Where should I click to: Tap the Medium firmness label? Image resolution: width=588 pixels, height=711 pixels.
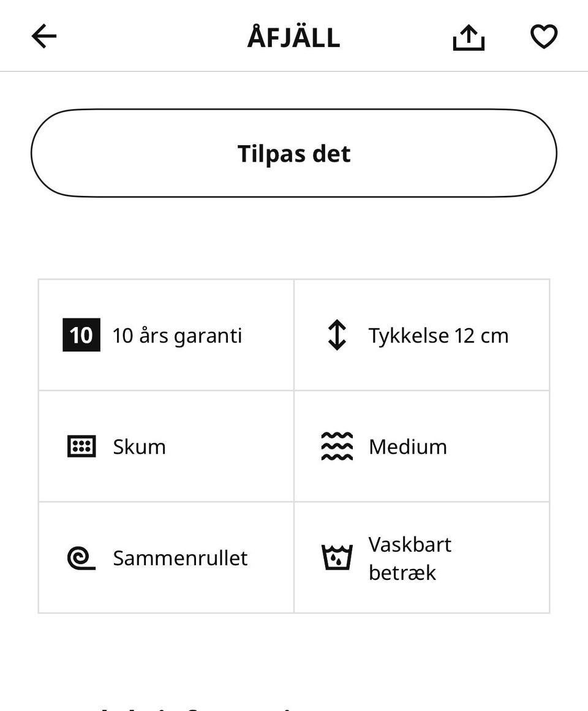(408, 447)
